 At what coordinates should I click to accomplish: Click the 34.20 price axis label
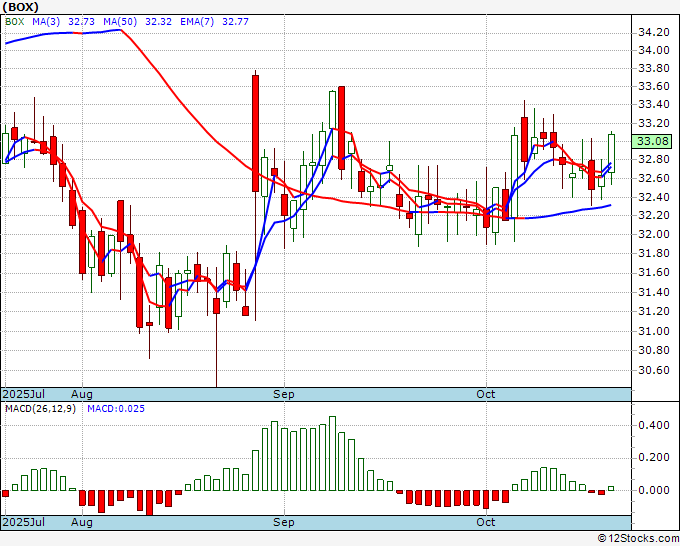(654, 33)
